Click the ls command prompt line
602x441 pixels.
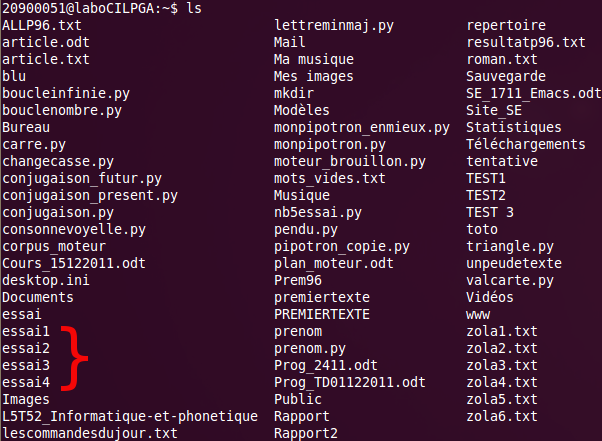[x=102, y=8]
